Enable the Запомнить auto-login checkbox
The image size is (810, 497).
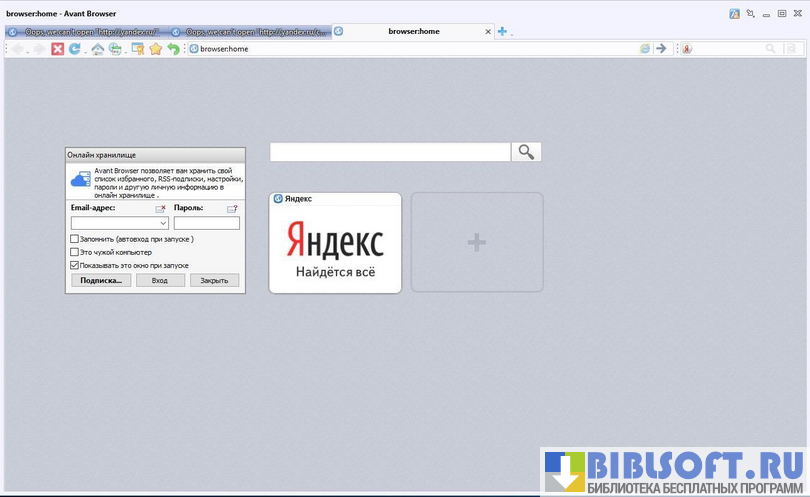click(75, 239)
